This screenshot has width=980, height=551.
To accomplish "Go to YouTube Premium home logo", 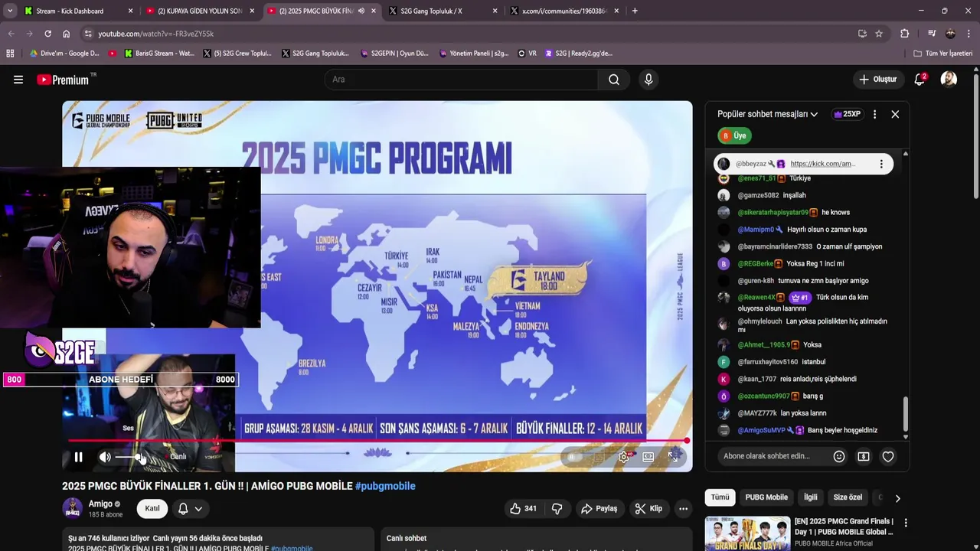I will pos(63,80).
